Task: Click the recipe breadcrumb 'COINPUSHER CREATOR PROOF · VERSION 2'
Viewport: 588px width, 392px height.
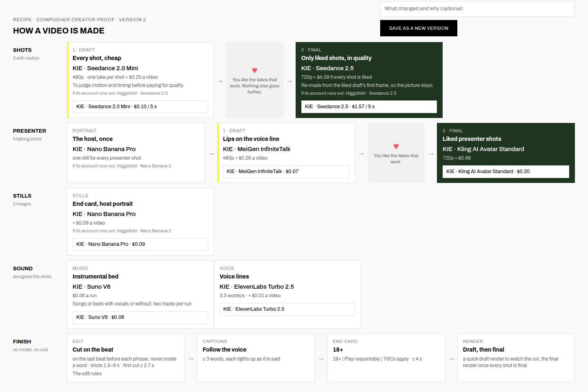Action: click(91, 20)
